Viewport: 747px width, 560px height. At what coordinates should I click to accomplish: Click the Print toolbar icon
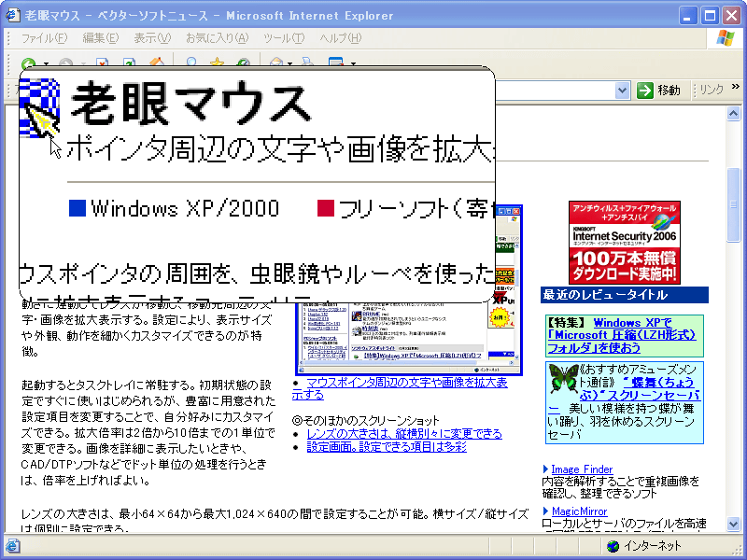308,63
